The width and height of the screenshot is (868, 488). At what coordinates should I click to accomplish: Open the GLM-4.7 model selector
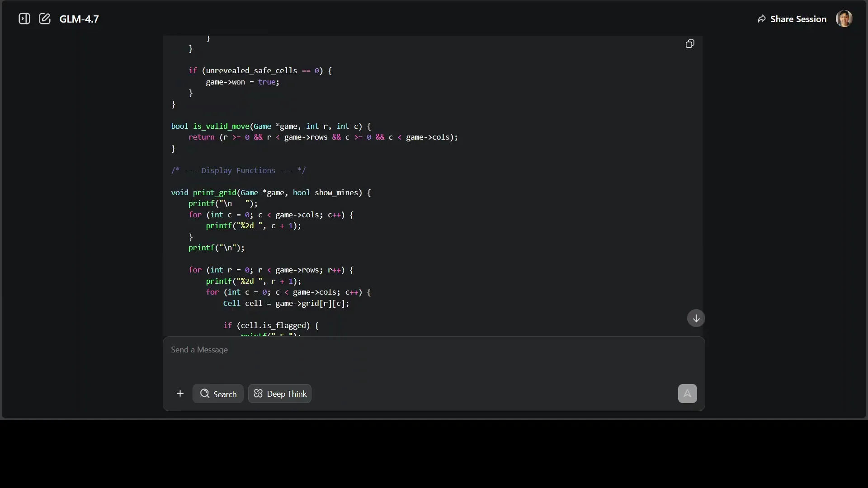80,19
